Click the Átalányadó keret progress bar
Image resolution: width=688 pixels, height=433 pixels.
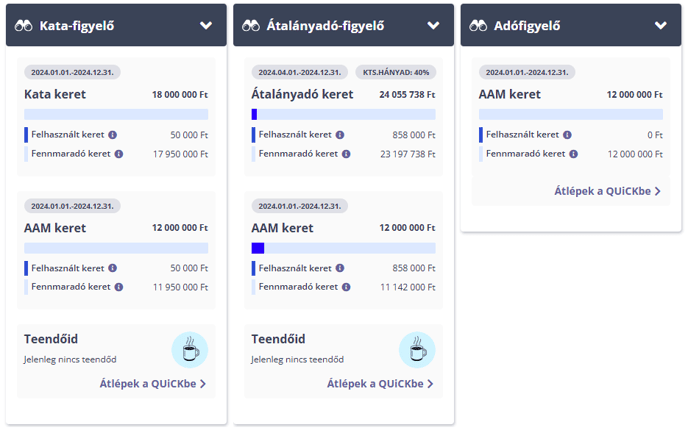tap(343, 115)
